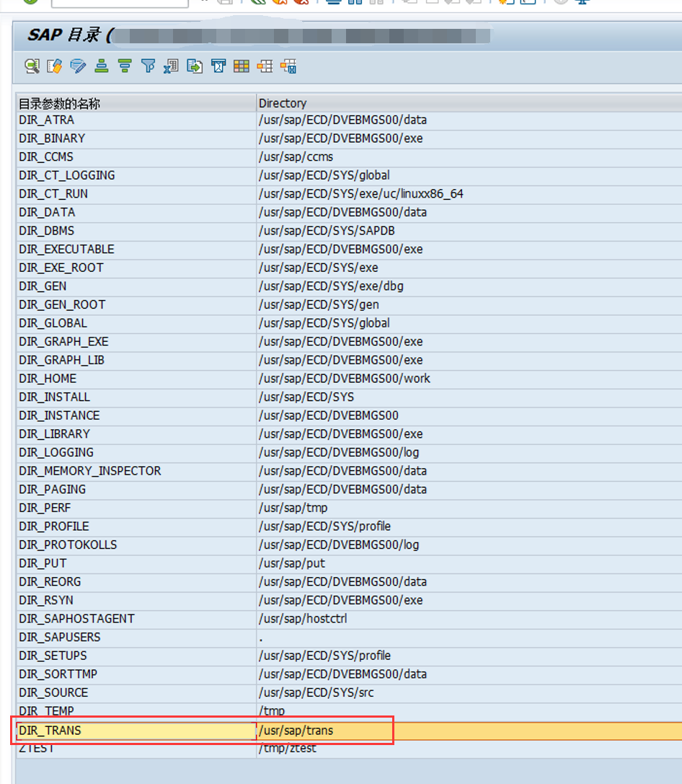Click the Find binoculars icon
This screenshot has width=682, height=784.
point(354,4)
